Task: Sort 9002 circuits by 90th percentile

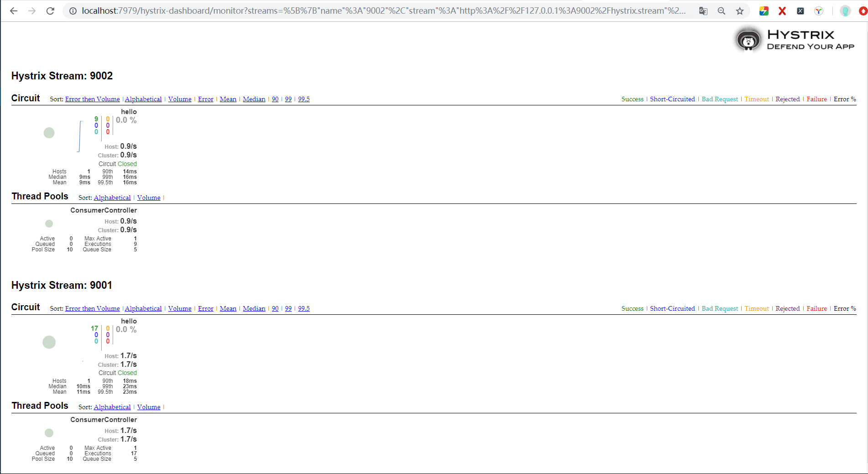Action: pyautogui.click(x=275, y=99)
